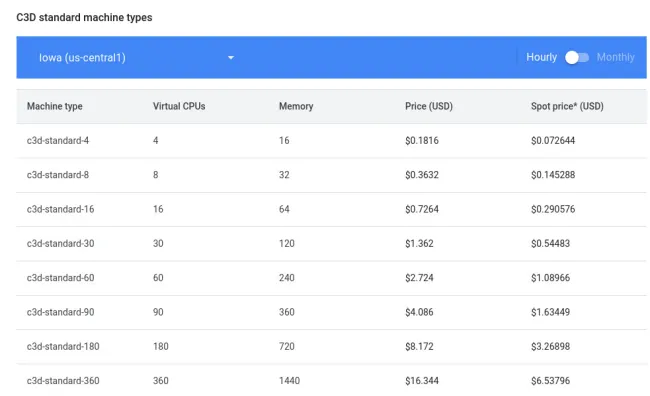Click the $4.086 price cell
650x396 pixels.
pyautogui.click(x=419, y=312)
